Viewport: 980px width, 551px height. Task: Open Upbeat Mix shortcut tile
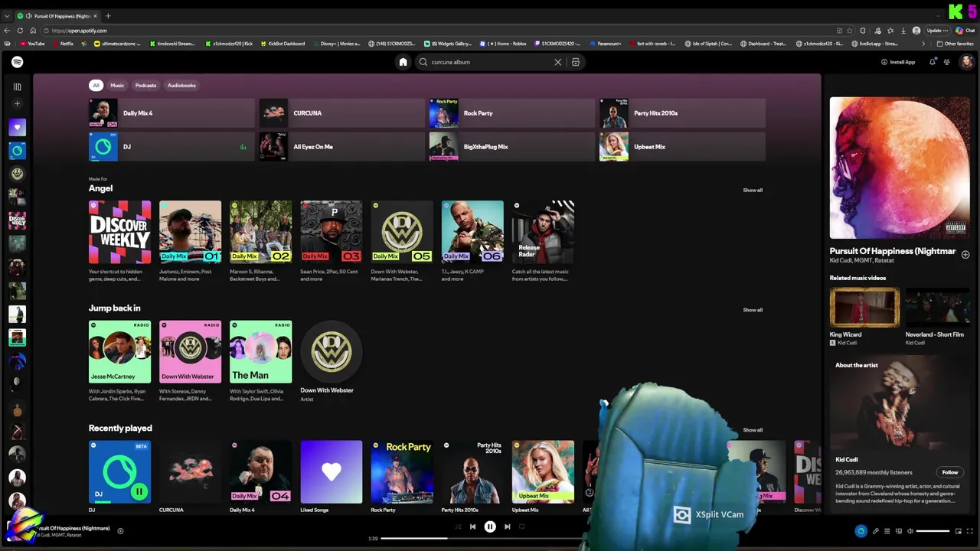682,147
